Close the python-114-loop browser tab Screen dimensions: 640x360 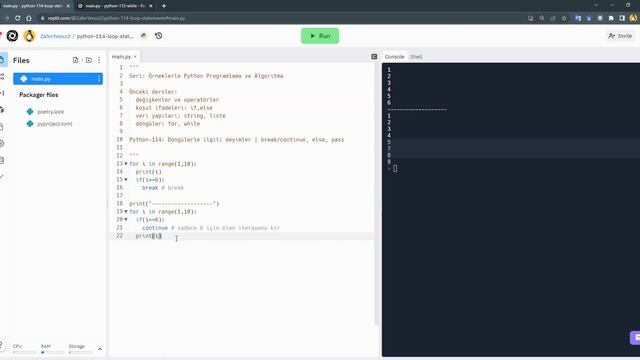coord(68,6)
